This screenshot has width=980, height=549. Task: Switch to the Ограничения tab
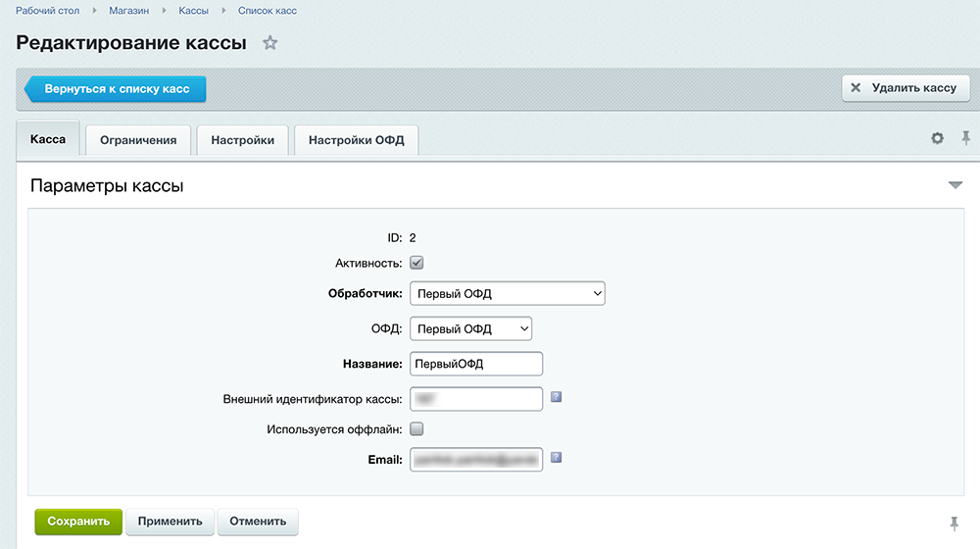pos(138,140)
